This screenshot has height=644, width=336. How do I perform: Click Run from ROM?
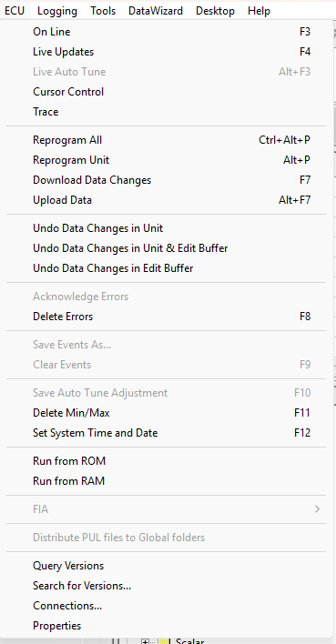(x=166, y=461)
